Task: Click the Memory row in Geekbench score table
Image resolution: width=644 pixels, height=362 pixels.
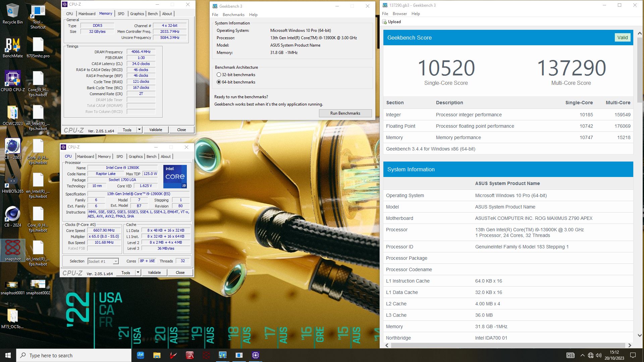Action: tap(508, 137)
